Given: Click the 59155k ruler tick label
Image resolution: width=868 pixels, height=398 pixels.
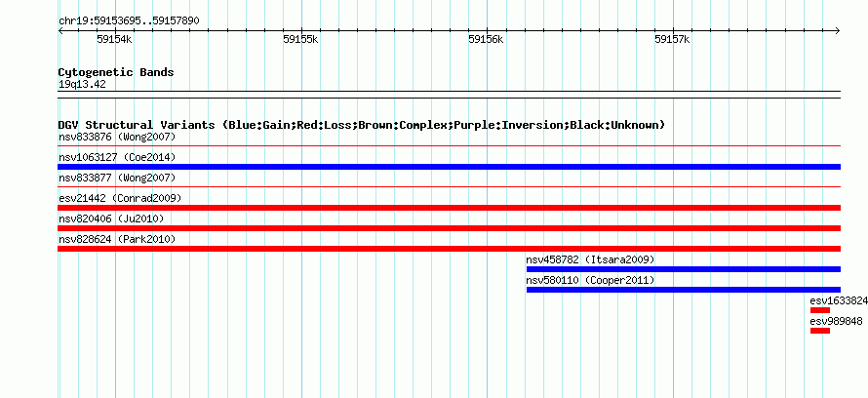Looking at the screenshot, I should [x=300, y=39].
